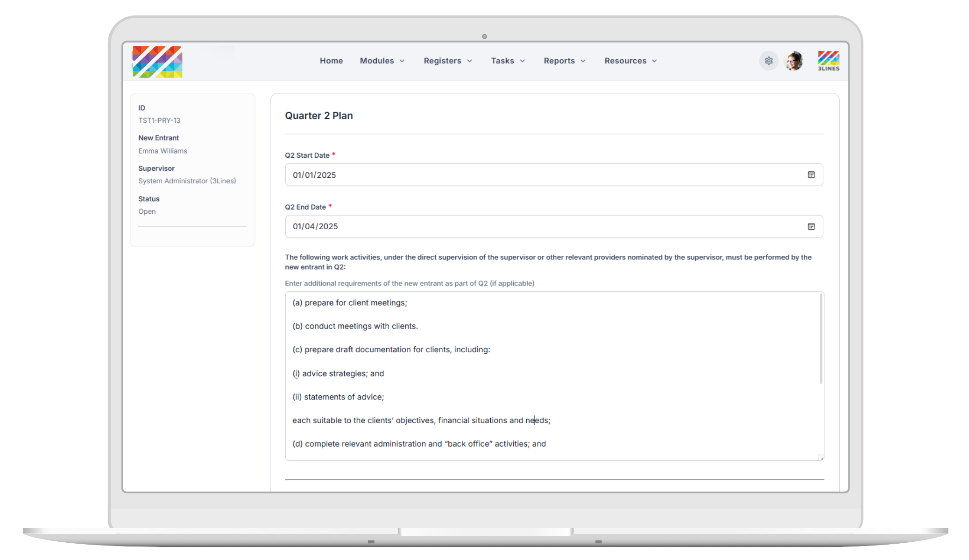Click the Resources chevron arrow
The height and width of the screenshot is (560, 969).
pos(654,61)
